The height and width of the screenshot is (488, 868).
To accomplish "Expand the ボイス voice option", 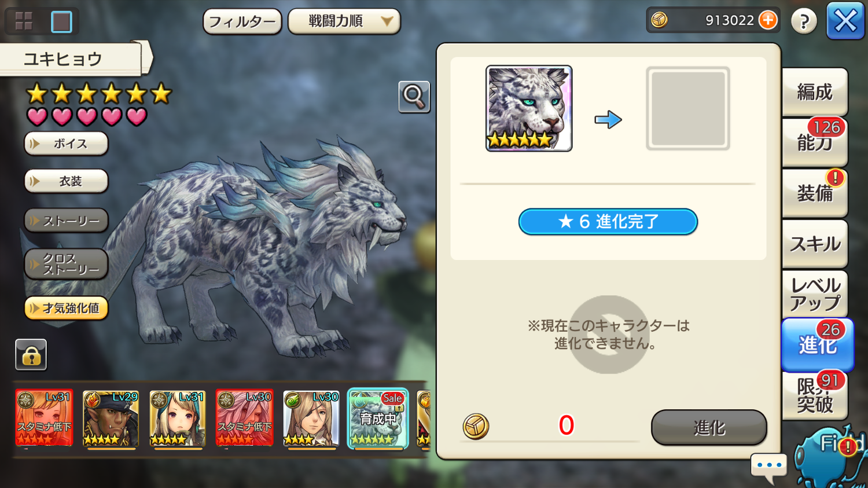I will click(66, 144).
